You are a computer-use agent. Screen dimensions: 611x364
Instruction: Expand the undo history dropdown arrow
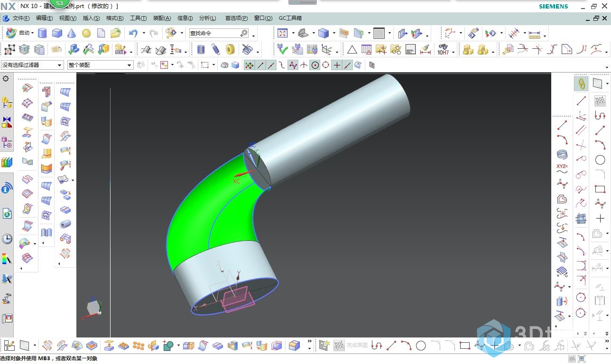click(x=143, y=33)
